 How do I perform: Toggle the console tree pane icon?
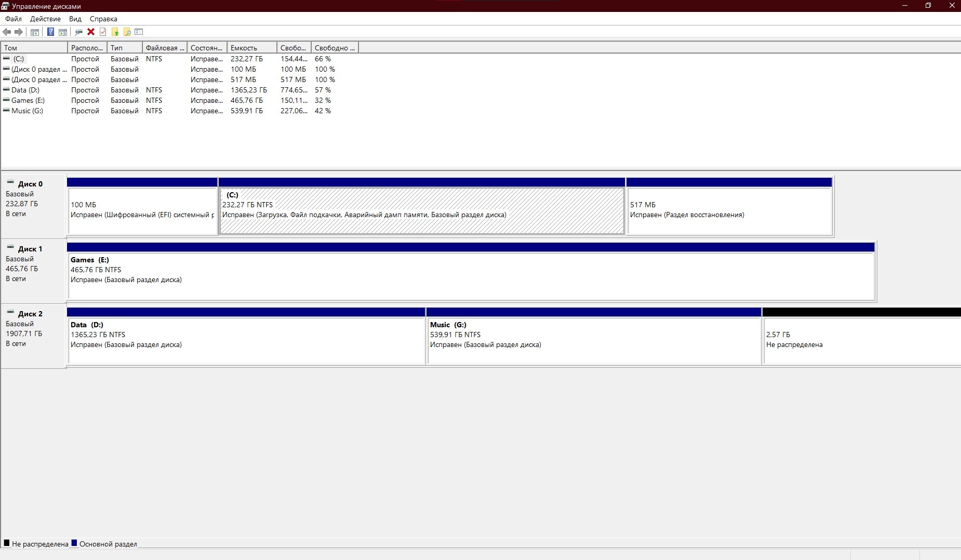pyautogui.click(x=35, y=32)
